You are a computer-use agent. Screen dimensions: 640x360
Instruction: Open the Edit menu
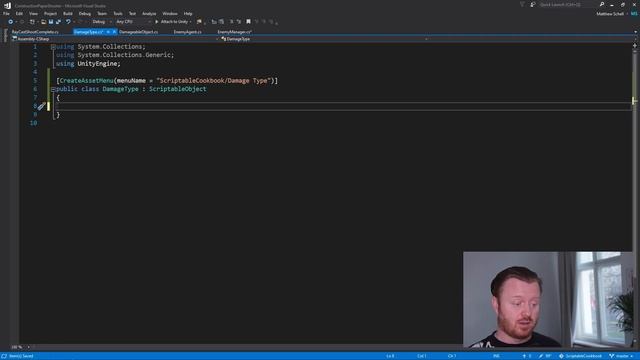pos(19,13)
